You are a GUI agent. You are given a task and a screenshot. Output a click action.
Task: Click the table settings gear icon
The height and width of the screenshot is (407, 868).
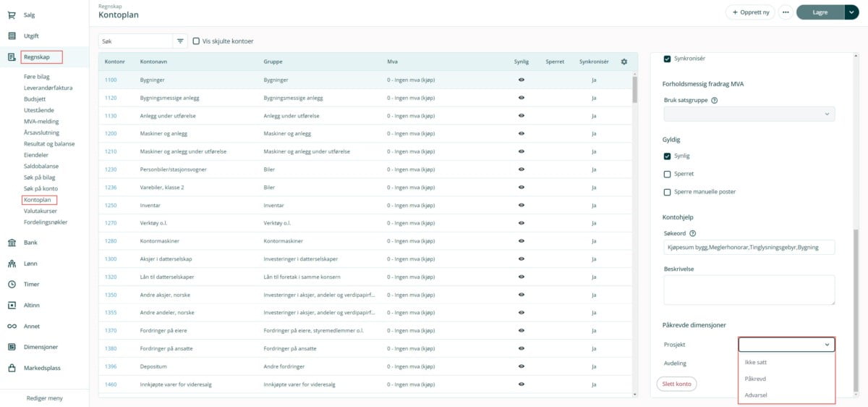624,62
